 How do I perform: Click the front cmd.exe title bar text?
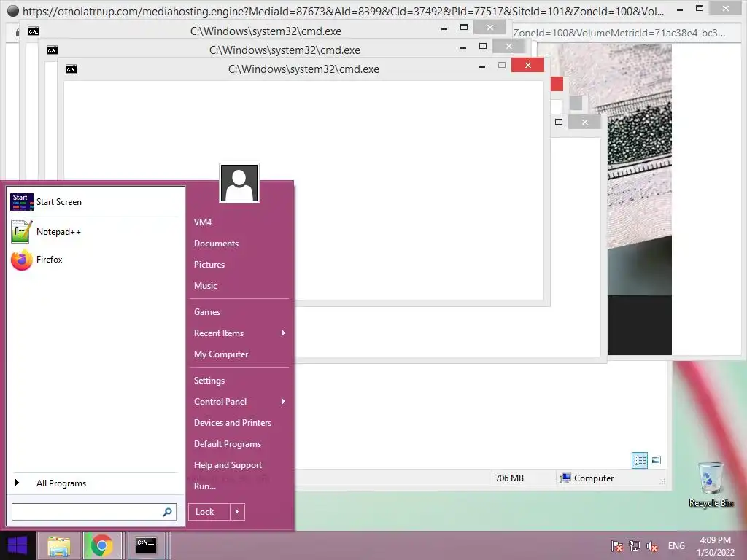303,69
